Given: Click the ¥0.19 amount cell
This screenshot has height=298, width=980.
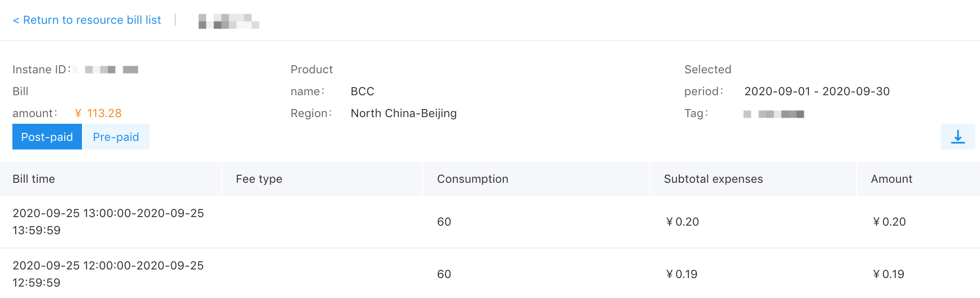Looking at the screenshot, I should 888,274.
